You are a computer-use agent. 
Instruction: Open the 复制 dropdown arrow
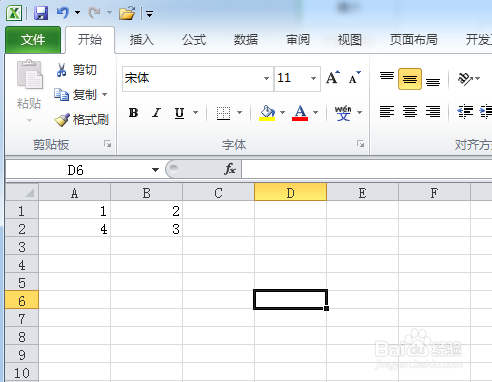[105, 95]
